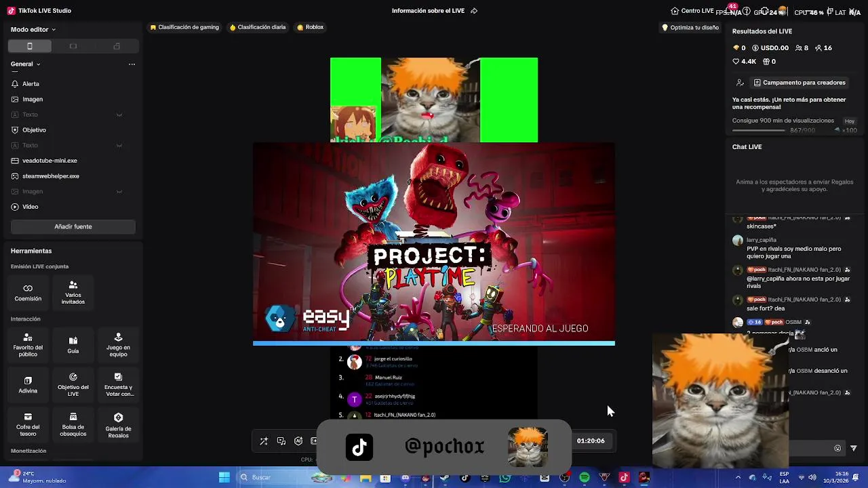Image resolution: width=868 pixels, height=488 pixels.
Task: Open Clasificación de gaming tab
Action: [184, 28]
